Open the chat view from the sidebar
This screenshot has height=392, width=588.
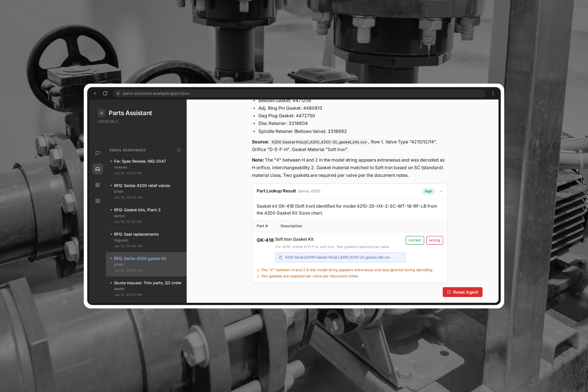[98, 153]
